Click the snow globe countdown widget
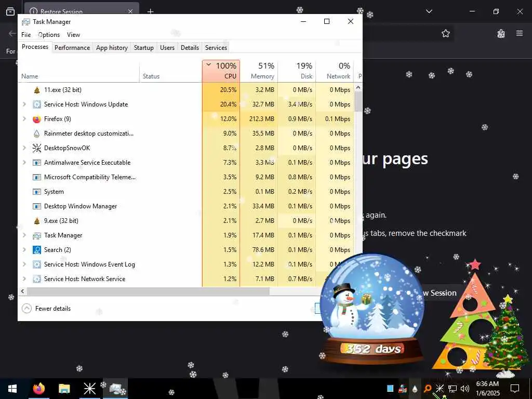 pos(372,310)
